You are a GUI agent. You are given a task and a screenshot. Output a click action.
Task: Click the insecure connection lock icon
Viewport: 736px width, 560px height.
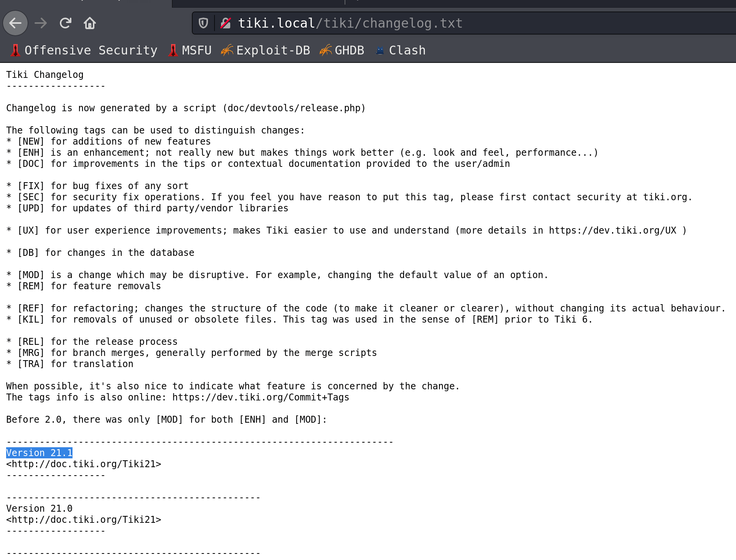226,23
